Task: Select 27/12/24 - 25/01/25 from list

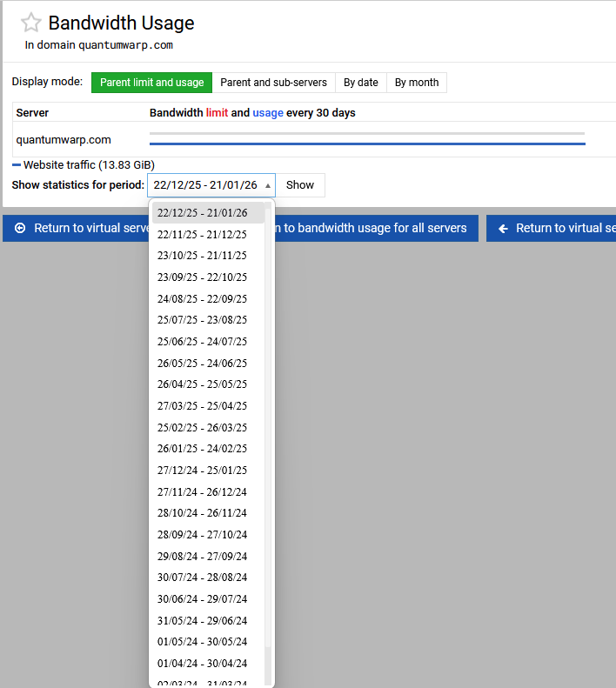Action: (202, 471)
